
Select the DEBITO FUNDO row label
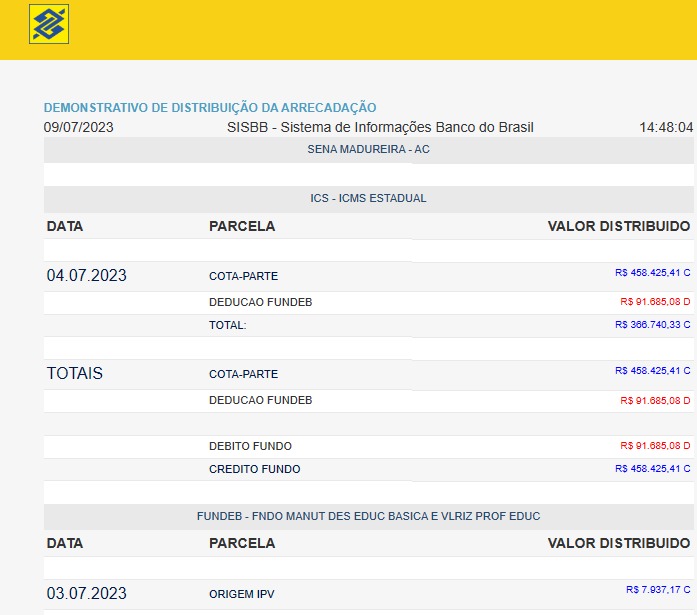(x=250, y=446)
